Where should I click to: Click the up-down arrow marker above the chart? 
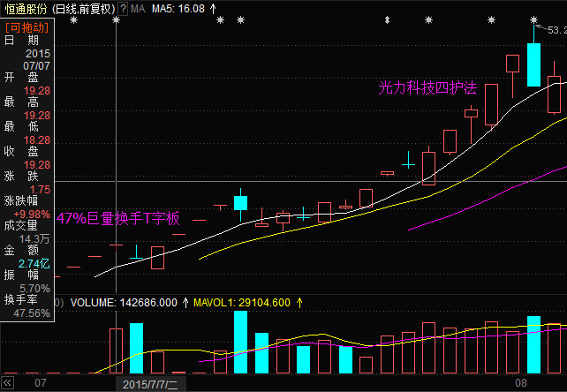coord(388,20)
